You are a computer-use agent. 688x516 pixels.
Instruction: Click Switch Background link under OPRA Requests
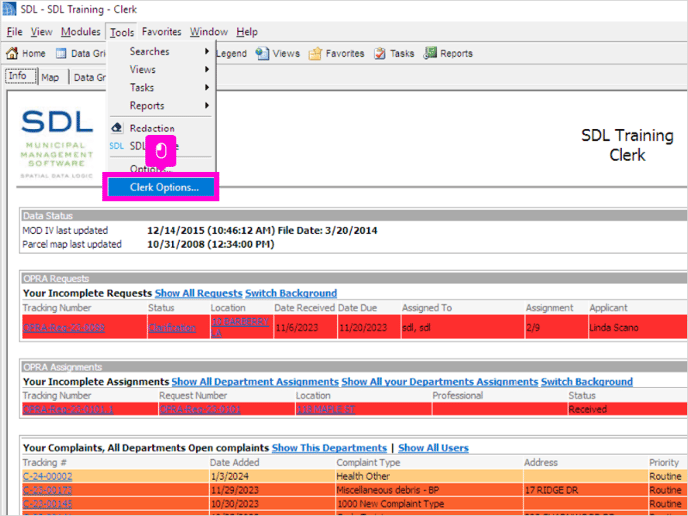tap(291, 293)
